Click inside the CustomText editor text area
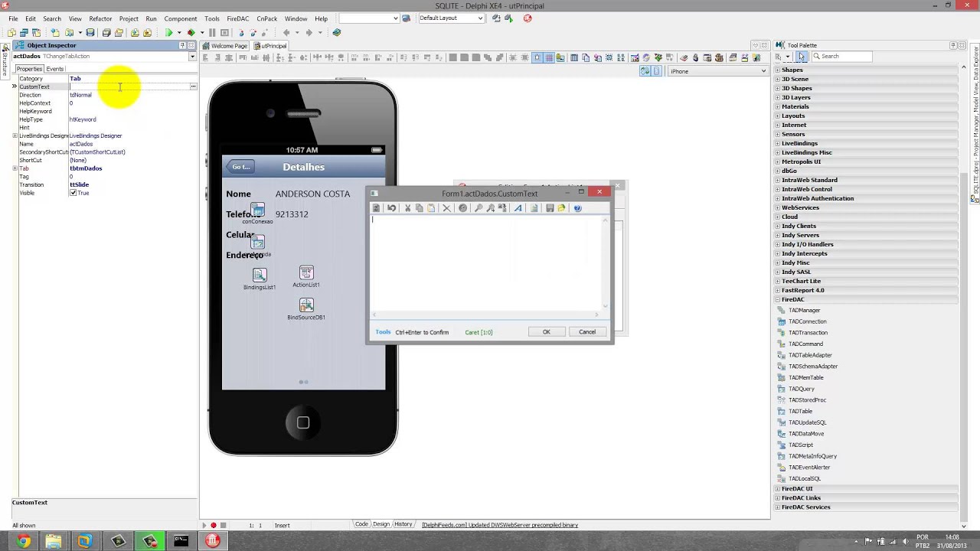The width and height of the screenshot is (980, 551). tap(486, 263)
